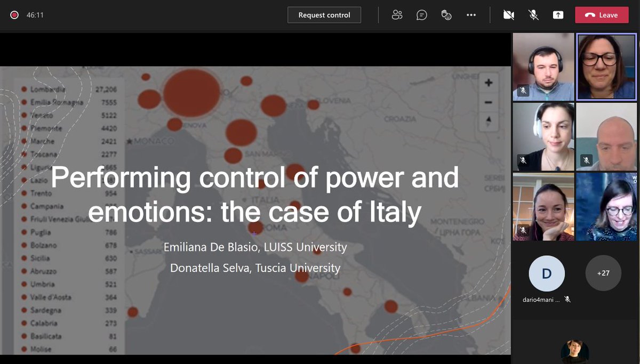The image size is (640, 364).
Task: Click the Abruzzo 587 legend row
Action: (x=69, y=271)
